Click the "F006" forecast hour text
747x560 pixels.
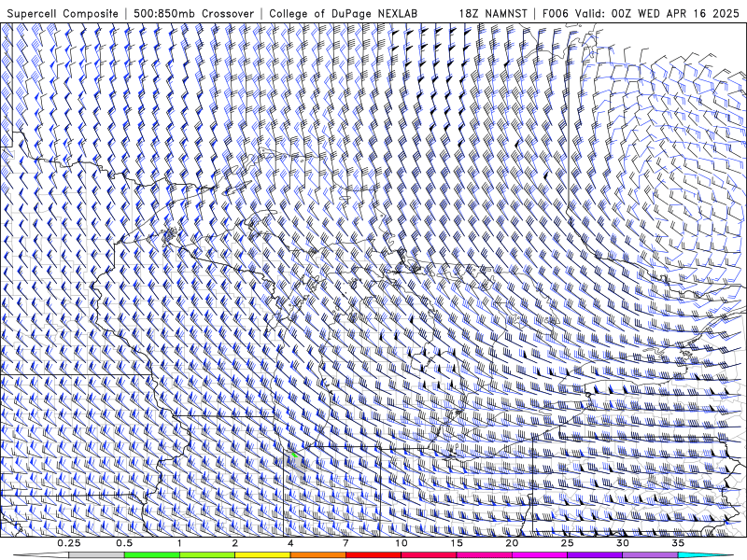[556, 13]
